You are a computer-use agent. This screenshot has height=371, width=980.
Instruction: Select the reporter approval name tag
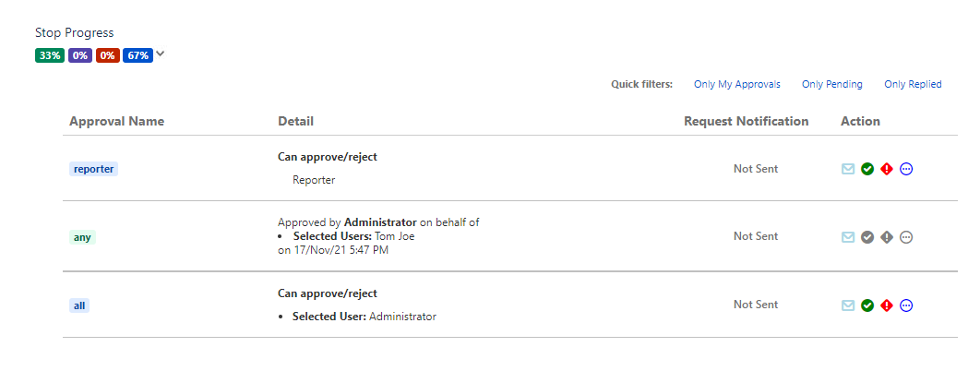coord(93,169)
